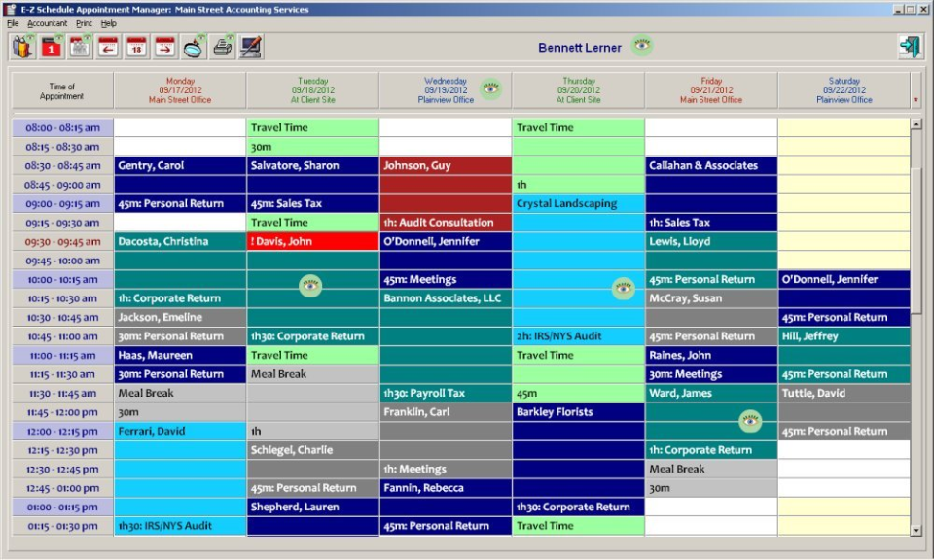Click the eye icon in Wednesday's column header
This screenshot has height=560, width=934.
(x=491, y=87)
